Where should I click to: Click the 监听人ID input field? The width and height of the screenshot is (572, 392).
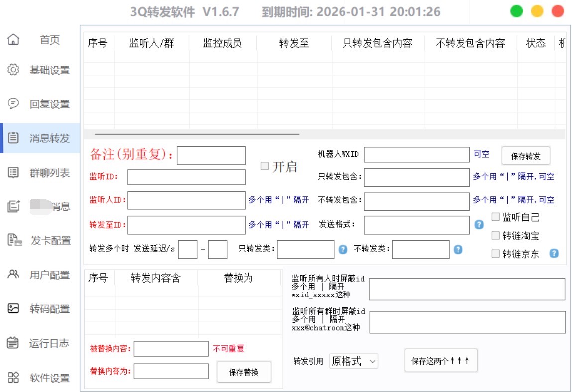186,200
